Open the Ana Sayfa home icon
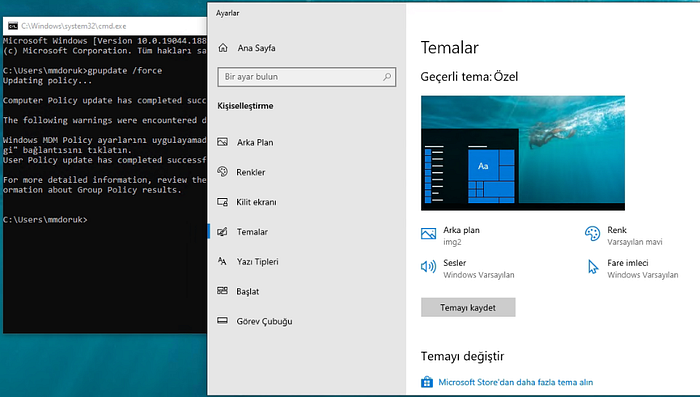Screen dimensions: 700x397 tap(223, 48)
